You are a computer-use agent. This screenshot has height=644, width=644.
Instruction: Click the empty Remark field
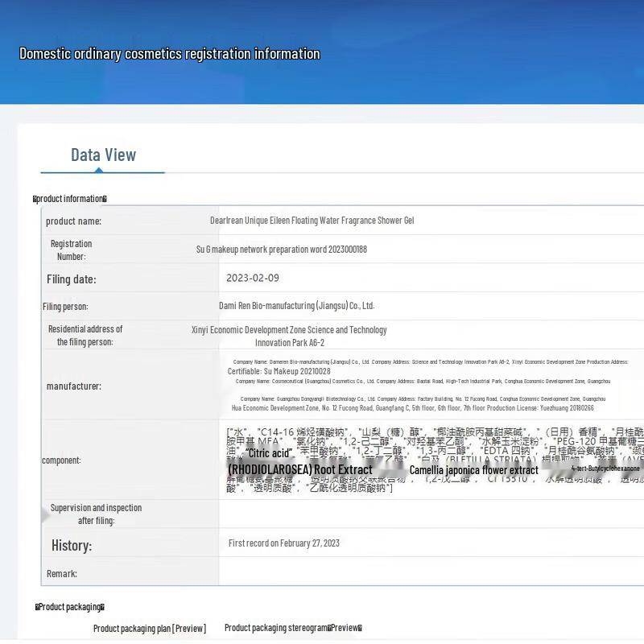pos(427,573)
